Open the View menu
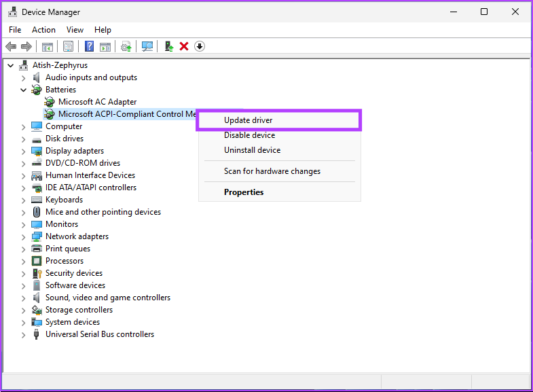533x392 pixels. (75, 30)
